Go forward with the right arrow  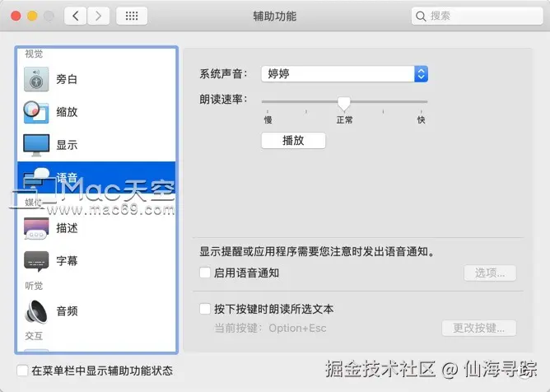(x=99, y=16)
